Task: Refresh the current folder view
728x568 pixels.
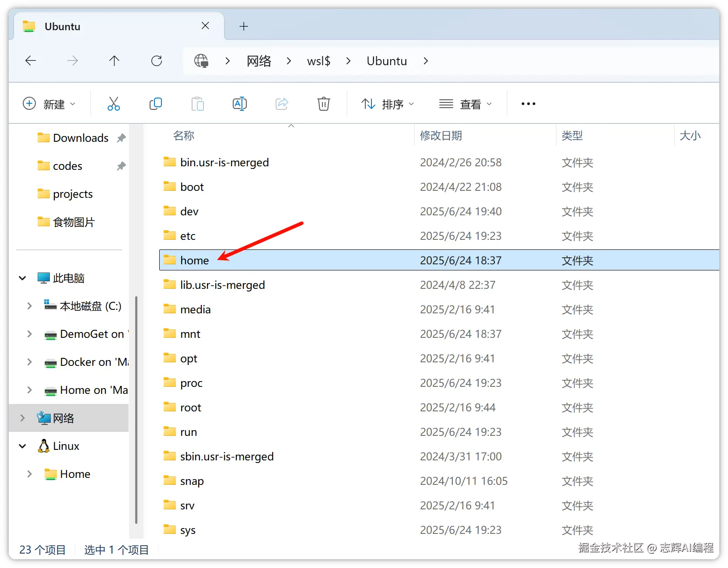Action: 157,61
